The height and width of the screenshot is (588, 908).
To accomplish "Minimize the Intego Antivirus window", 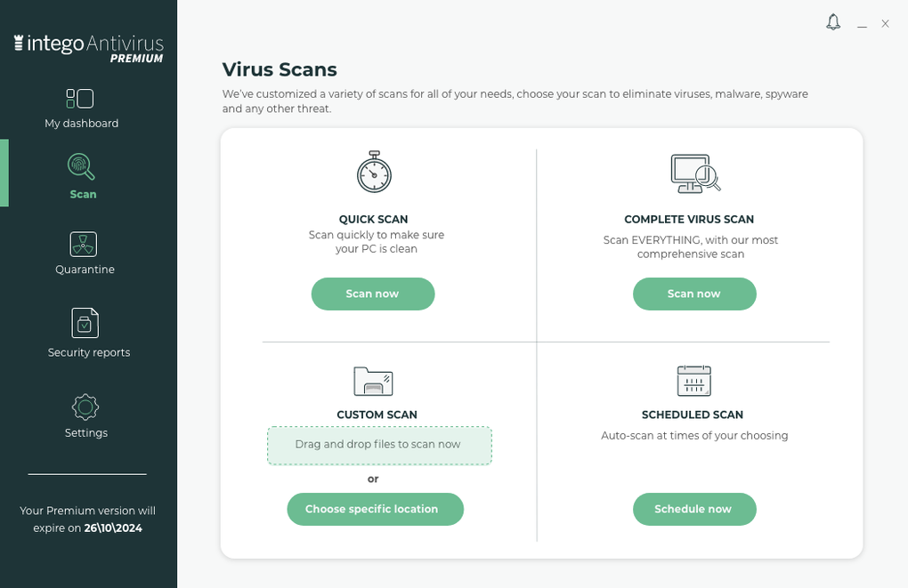I will click(862, 25).
